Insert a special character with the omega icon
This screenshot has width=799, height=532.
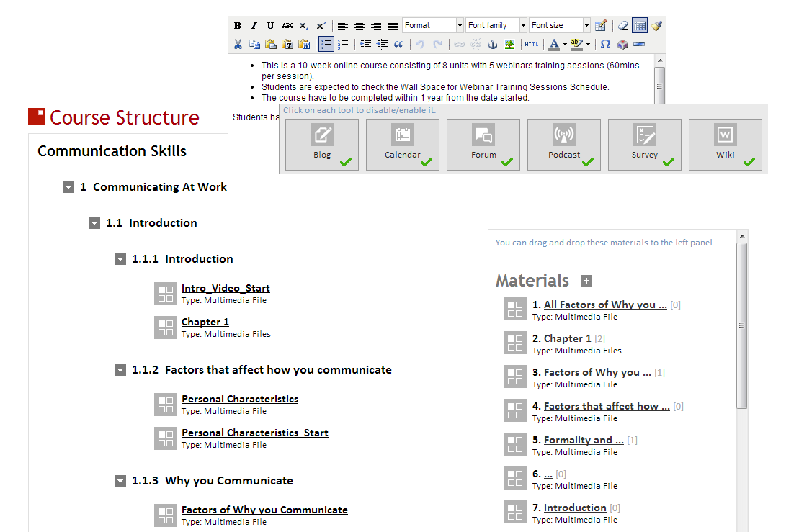[605, 45]
